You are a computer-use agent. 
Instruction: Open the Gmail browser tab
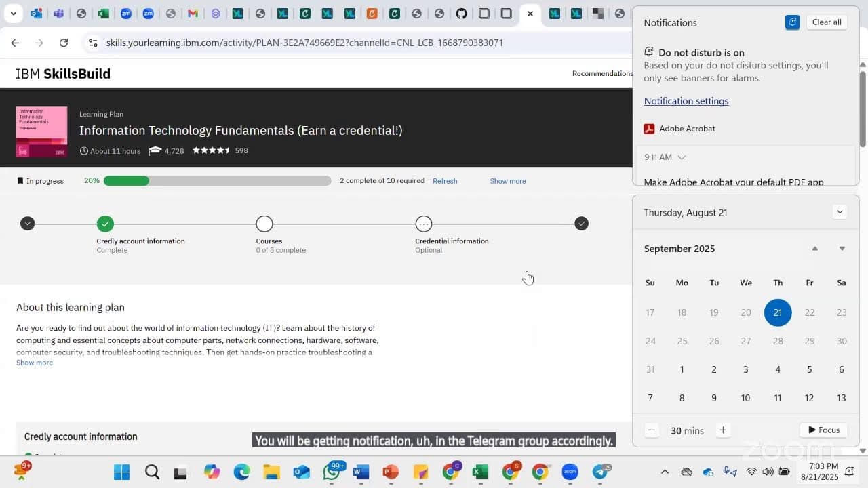pyautogui.click(x=193, y=14)
